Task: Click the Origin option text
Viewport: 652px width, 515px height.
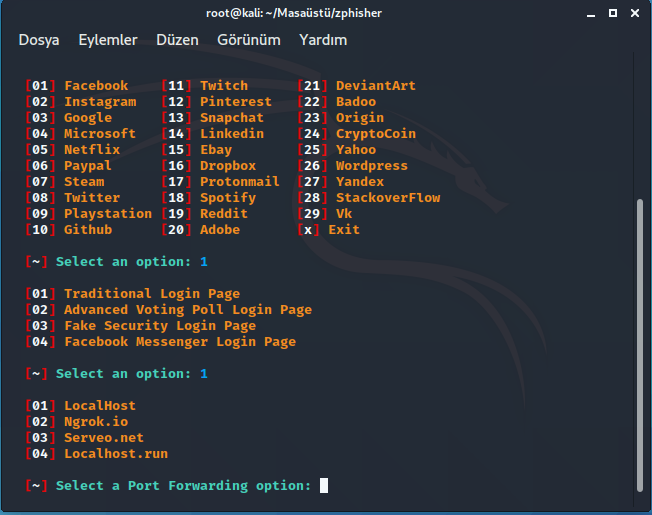Action: click(360, 118)
